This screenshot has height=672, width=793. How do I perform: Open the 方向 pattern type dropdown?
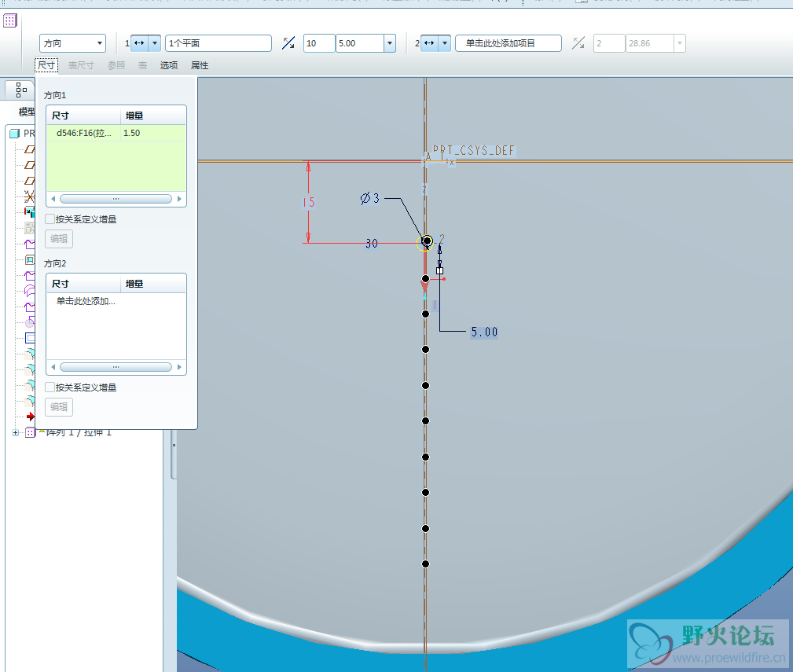pyautogui.click(x=72, y=43)
